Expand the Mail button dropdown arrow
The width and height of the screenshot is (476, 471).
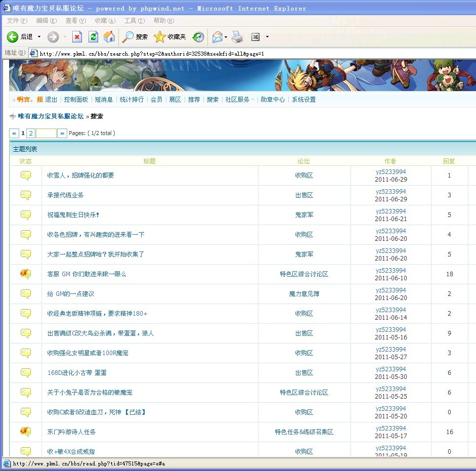point(226,37)
